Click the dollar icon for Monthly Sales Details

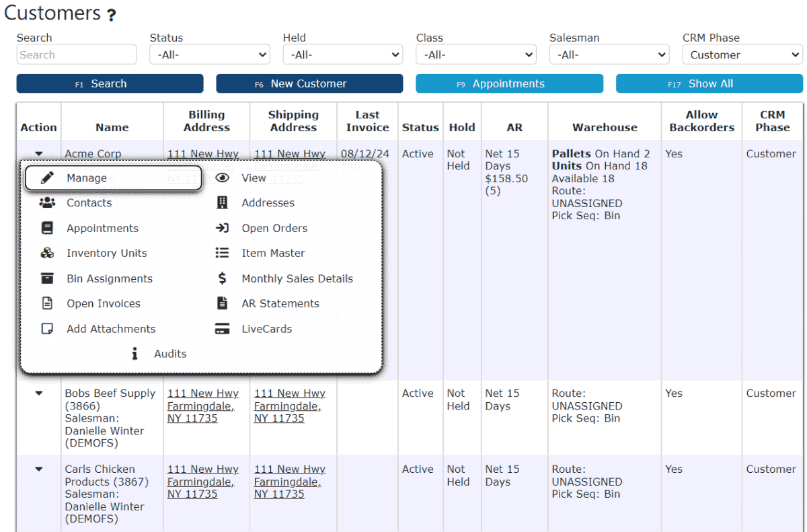223,278
